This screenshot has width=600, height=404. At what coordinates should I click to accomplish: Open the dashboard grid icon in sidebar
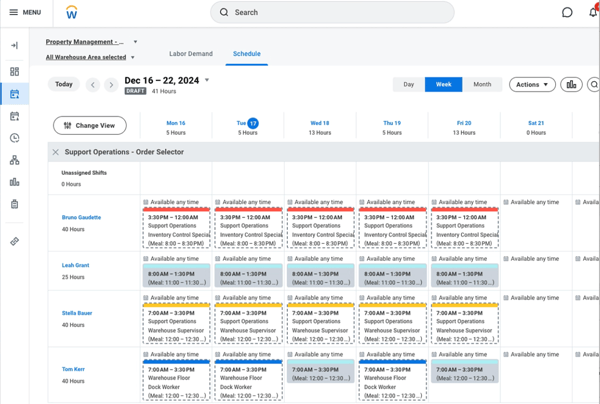pyautogui.click(x=14, y=72)
